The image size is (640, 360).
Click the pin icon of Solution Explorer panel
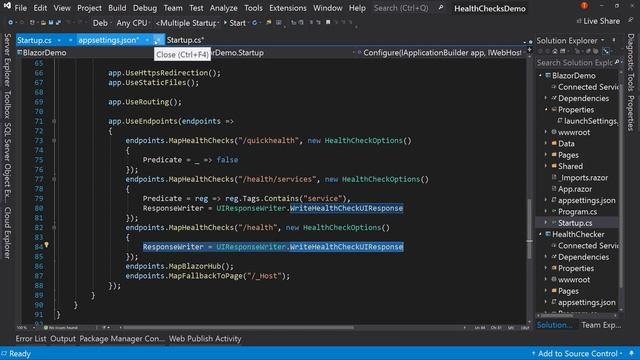[614, 40]
